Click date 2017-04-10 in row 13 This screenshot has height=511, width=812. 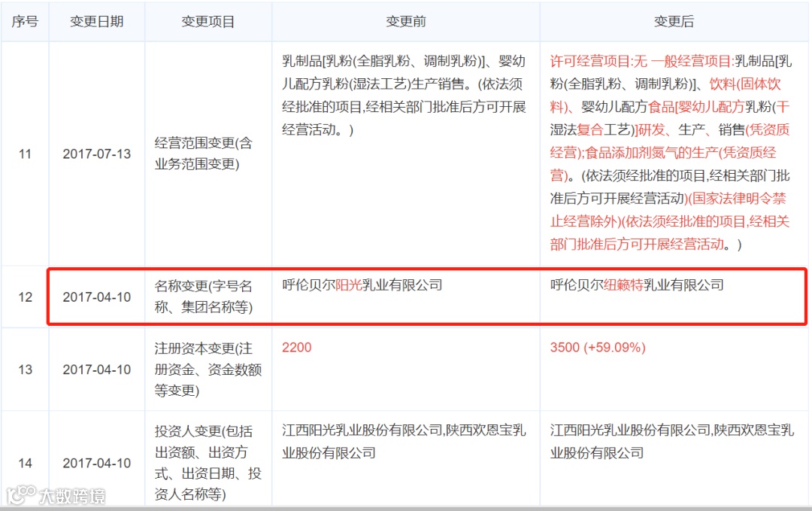point(97,370)
